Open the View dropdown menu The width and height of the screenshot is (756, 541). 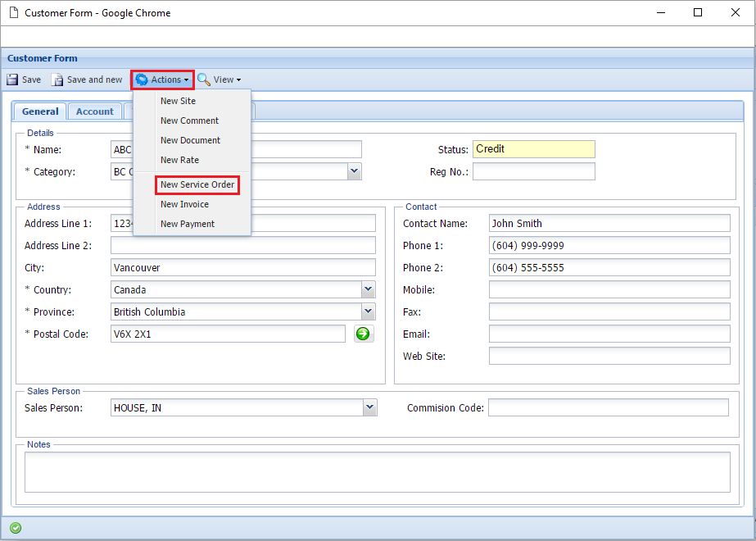220,80
